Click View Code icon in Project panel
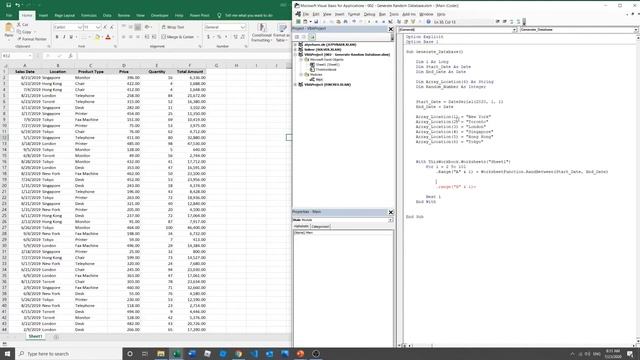 [297, 37]
